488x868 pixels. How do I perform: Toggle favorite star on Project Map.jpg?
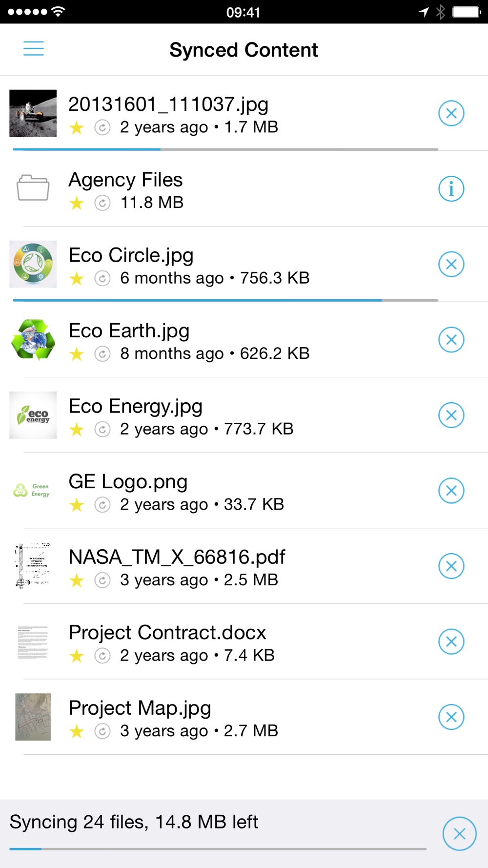tap(77, 731)
